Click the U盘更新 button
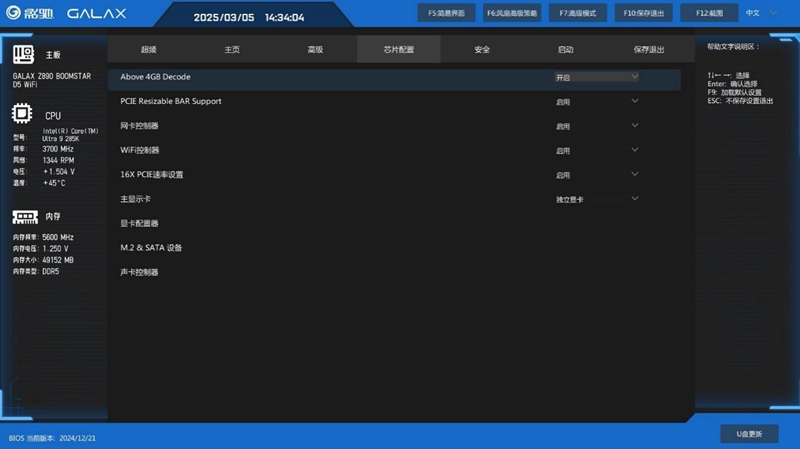 (749, 434)
